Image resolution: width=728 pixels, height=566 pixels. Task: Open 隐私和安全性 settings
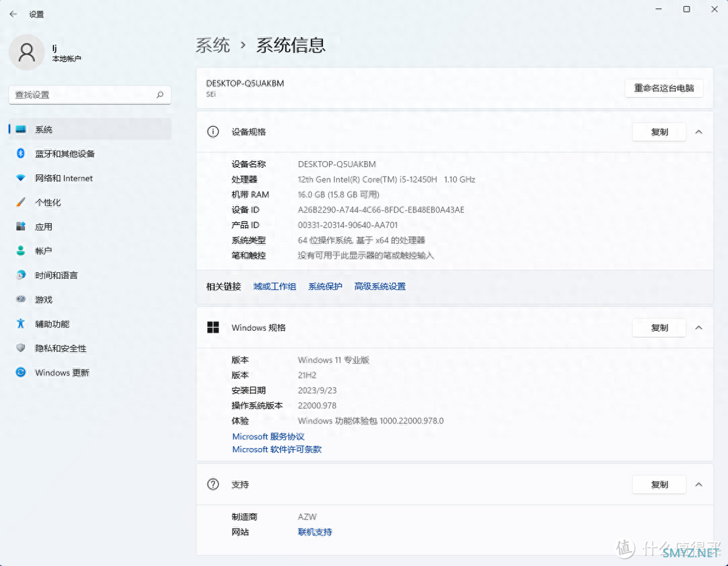pyautogui.click(x=90, y=348)
